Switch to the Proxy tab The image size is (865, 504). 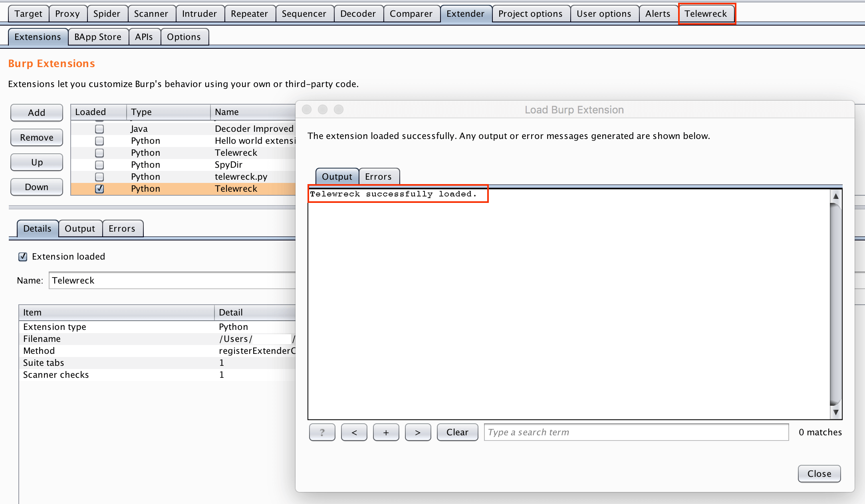pos(67,14)
